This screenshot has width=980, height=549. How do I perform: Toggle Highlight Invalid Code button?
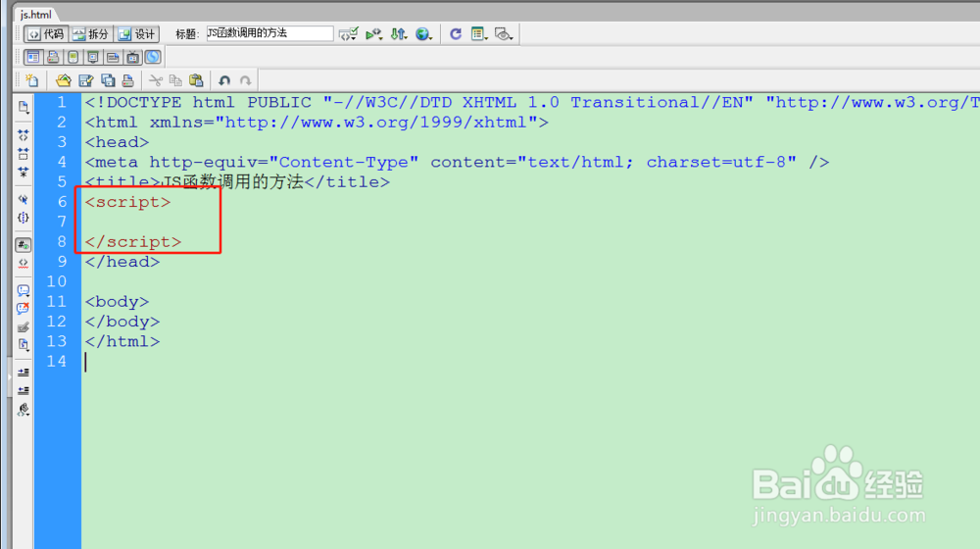(x=24, y=264)
